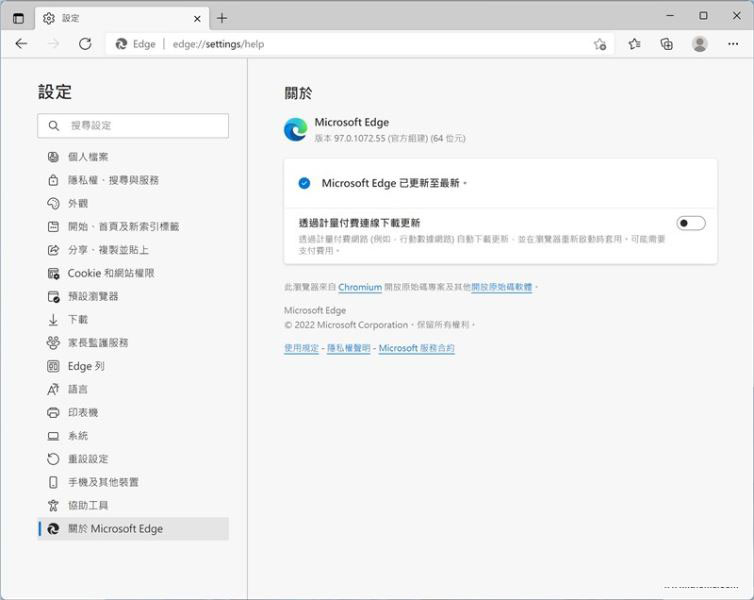Open a new tab with plus button

tap(222, 18)
